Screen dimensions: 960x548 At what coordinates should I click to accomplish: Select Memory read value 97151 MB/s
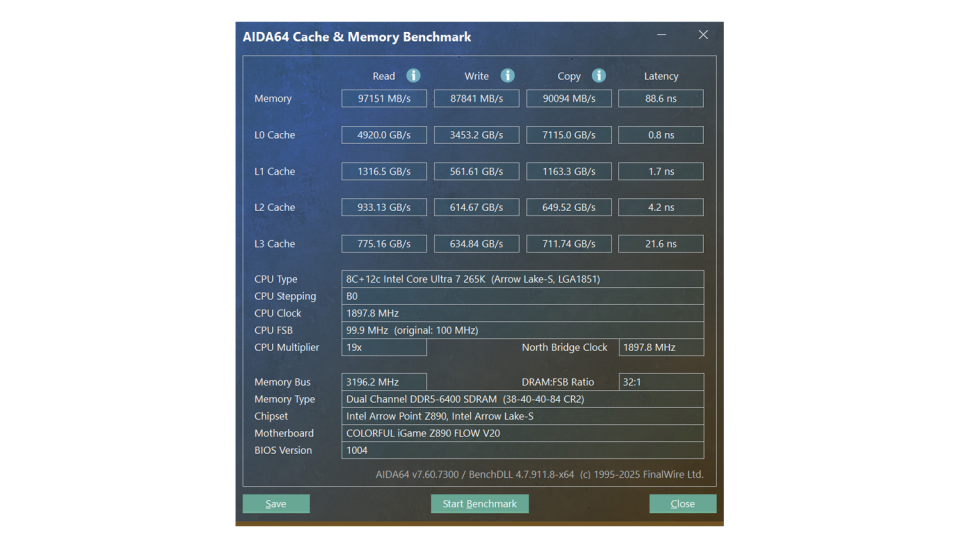pyautogui.click(x=384, y=99)
